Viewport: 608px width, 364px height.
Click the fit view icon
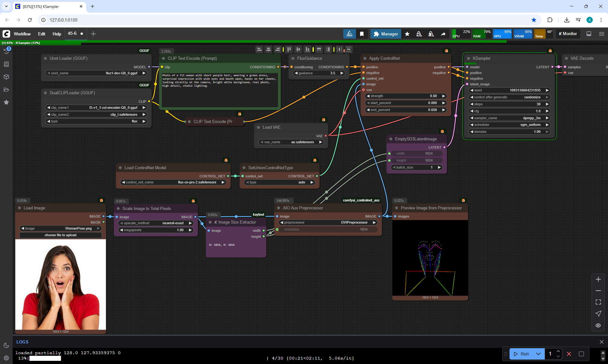[598, 302]
